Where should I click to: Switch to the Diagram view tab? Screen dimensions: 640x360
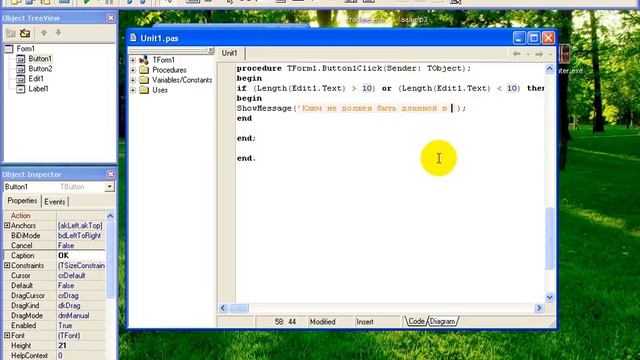click(x=442, y=321)
